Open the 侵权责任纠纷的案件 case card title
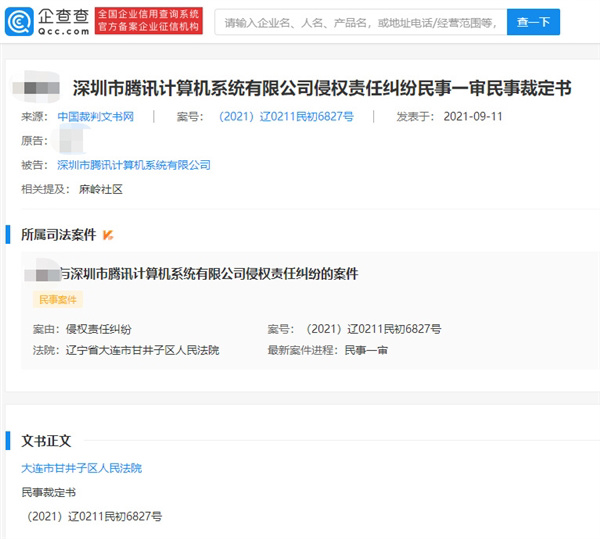This screenshot has width=600, height=539. 207,273
